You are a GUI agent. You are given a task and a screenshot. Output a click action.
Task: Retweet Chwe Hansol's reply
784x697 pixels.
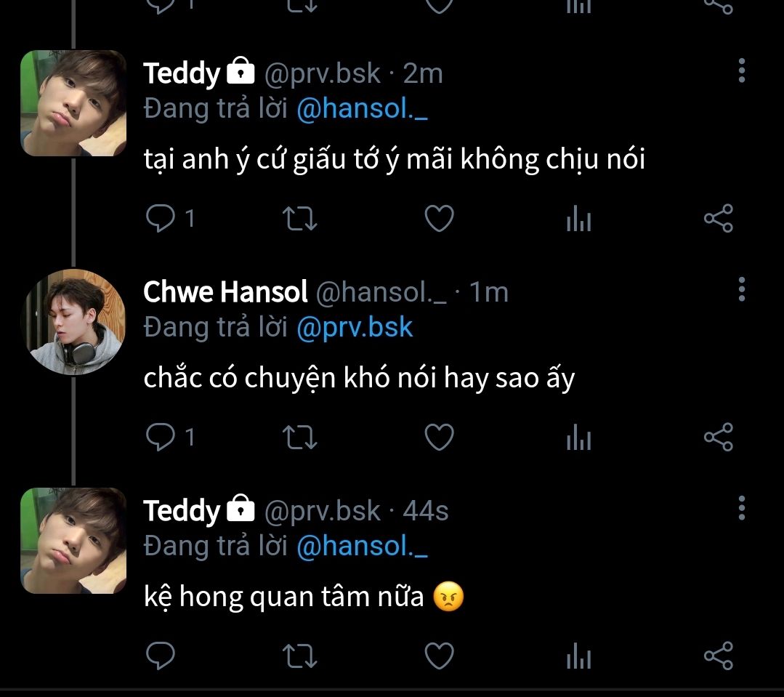pos(299,437)
